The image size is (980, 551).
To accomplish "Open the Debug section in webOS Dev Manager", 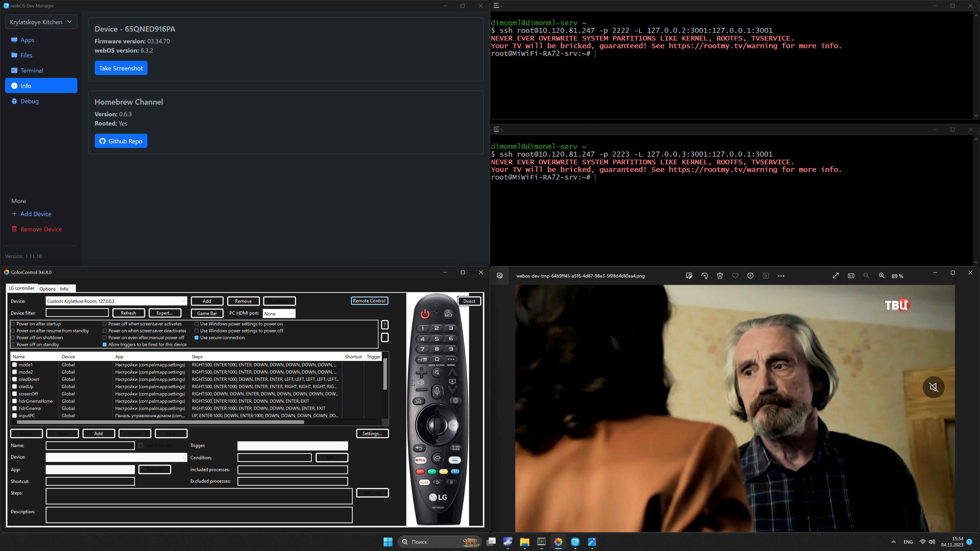I will (29, 101).
